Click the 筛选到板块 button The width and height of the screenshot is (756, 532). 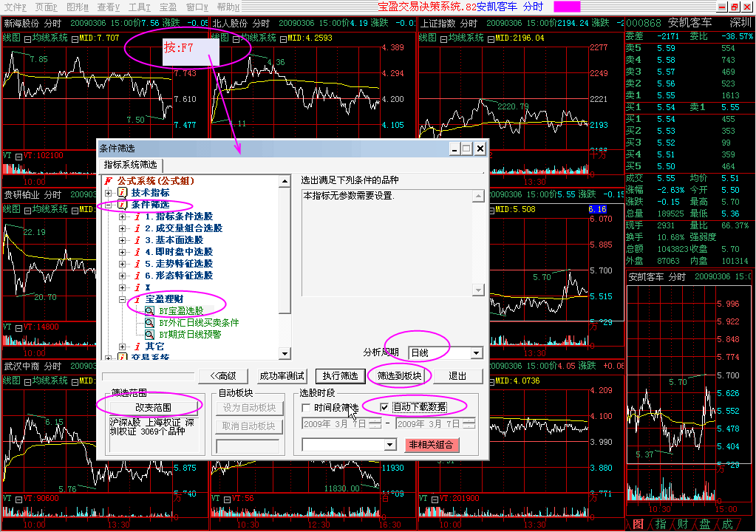pos(399,376)
